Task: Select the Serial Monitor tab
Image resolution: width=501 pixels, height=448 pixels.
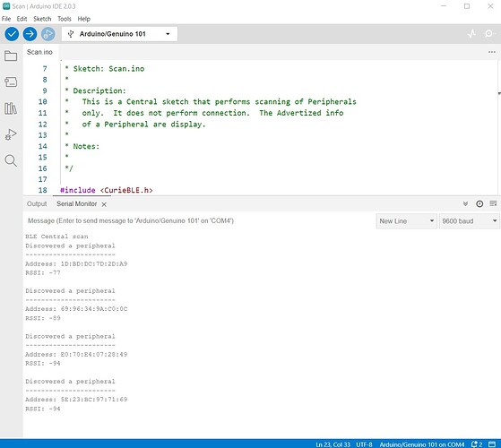Action: pos(77,203)
